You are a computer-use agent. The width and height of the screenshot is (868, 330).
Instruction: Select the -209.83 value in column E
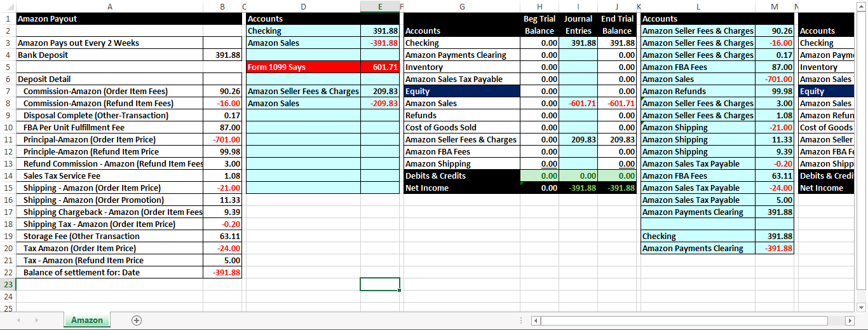click(379, 103)
